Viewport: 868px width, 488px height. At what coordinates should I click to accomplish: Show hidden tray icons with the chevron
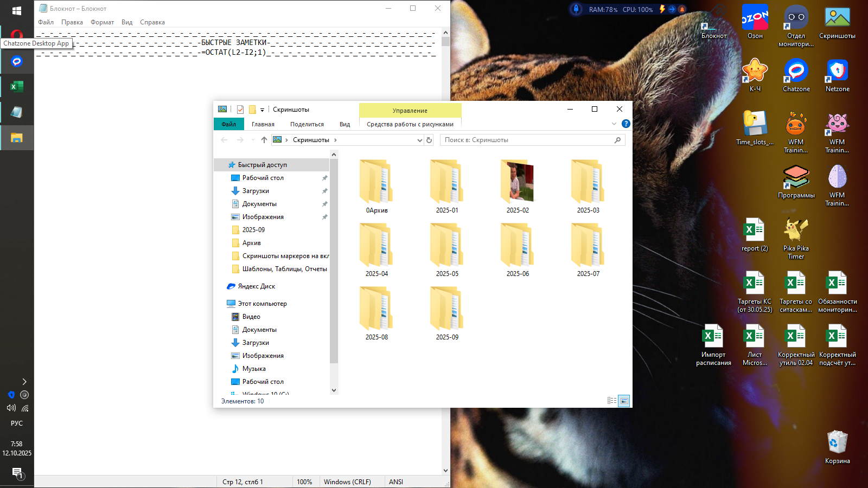24,382
